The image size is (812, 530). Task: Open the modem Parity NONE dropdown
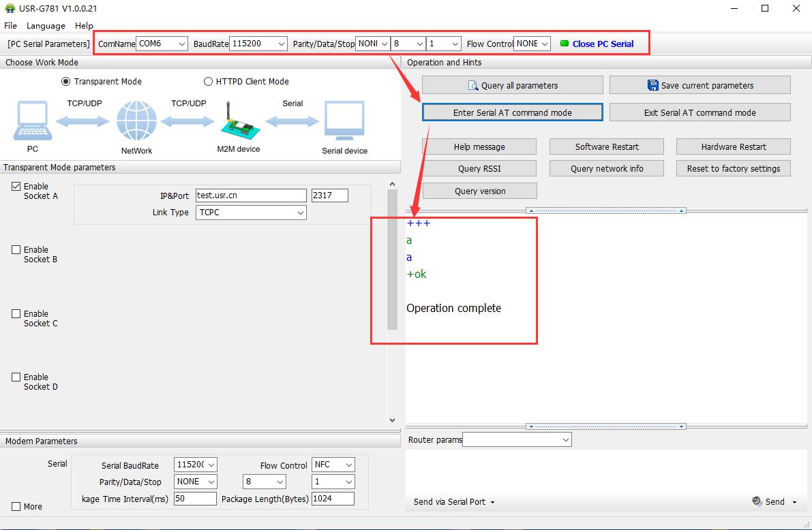point(195,482)
